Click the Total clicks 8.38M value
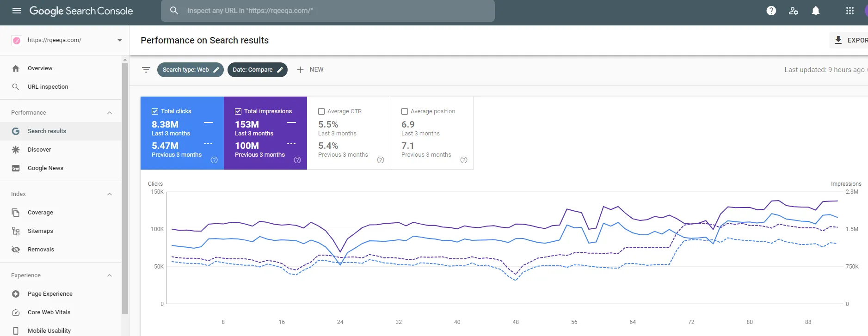This screenshot has height=336, width=868. click(165, 124)
